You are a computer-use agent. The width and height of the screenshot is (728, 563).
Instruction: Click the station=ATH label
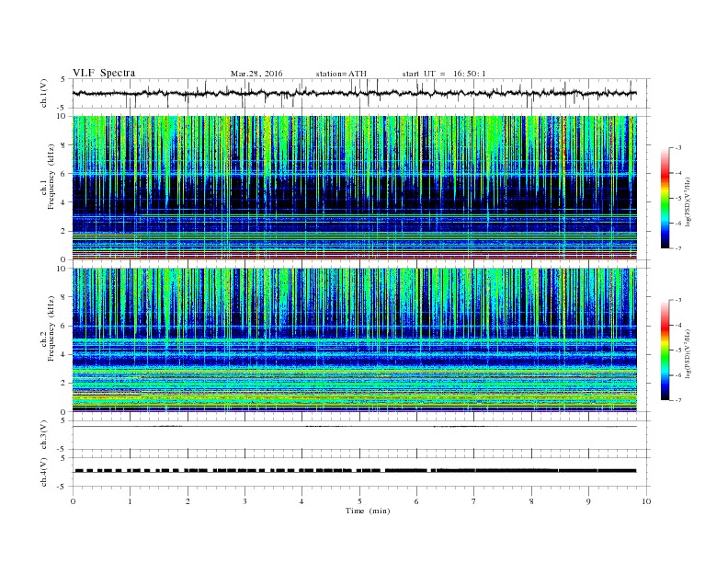[x=341, y=74]
